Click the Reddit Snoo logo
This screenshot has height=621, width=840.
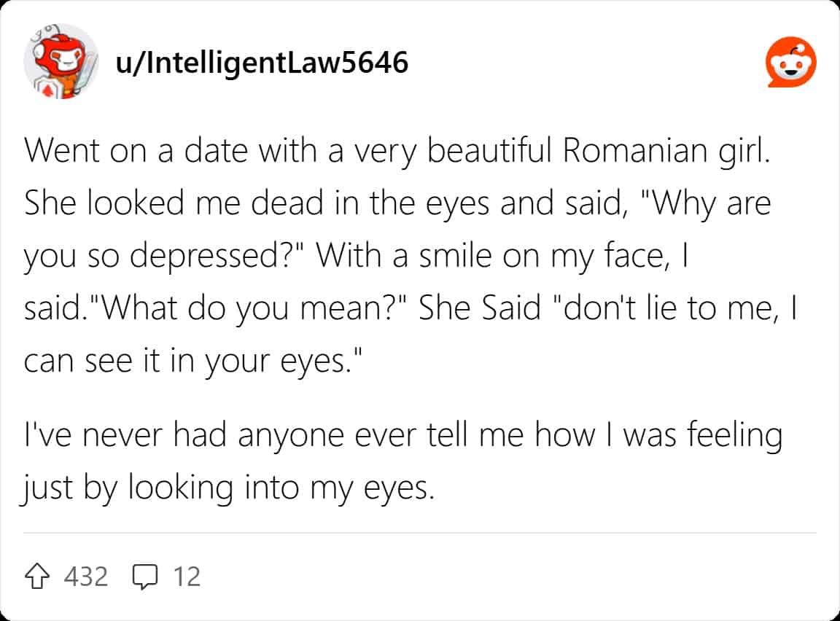(x=790, y=61)
